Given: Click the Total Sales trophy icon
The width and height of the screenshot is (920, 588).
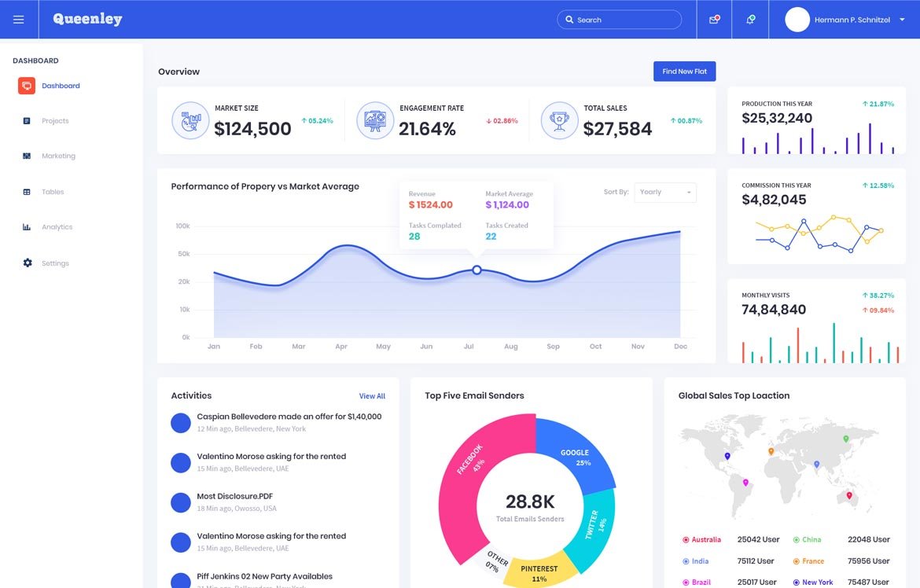Looking at the screenshot, I should 559,120.
